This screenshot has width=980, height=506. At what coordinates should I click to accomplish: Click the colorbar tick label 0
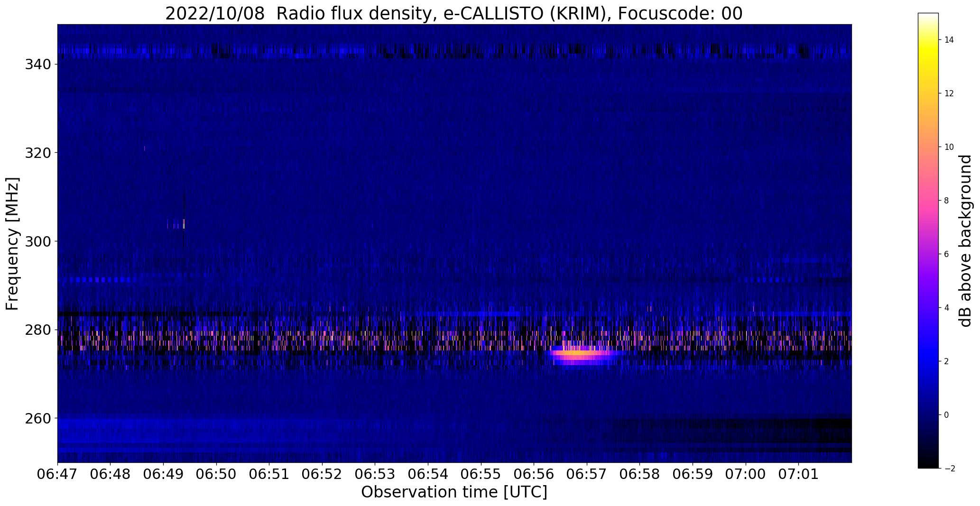(947, 415)
